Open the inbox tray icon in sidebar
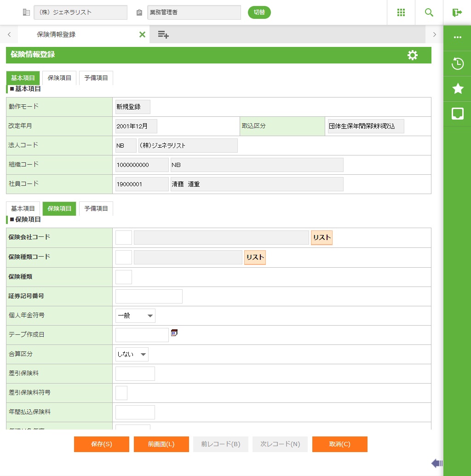 tap(457, 114)
